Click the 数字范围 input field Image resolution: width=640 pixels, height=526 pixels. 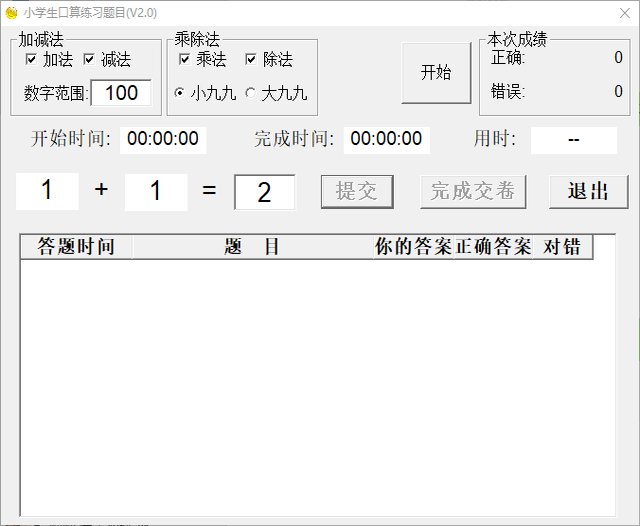coord(121,93)
